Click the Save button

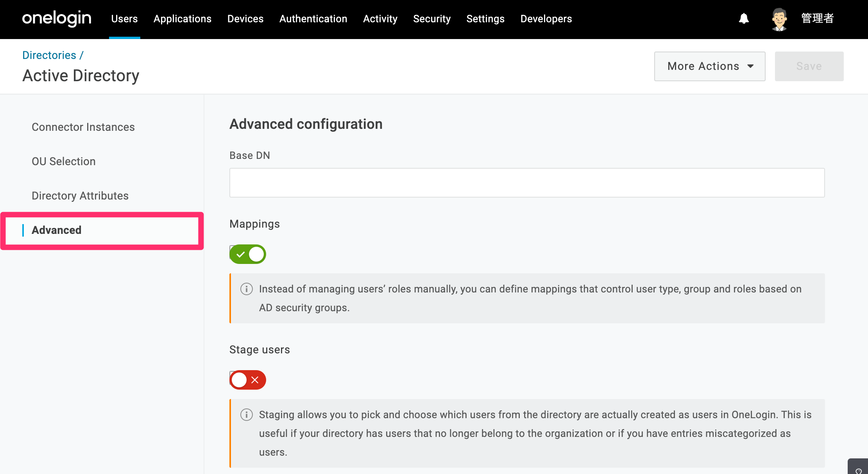809,66
